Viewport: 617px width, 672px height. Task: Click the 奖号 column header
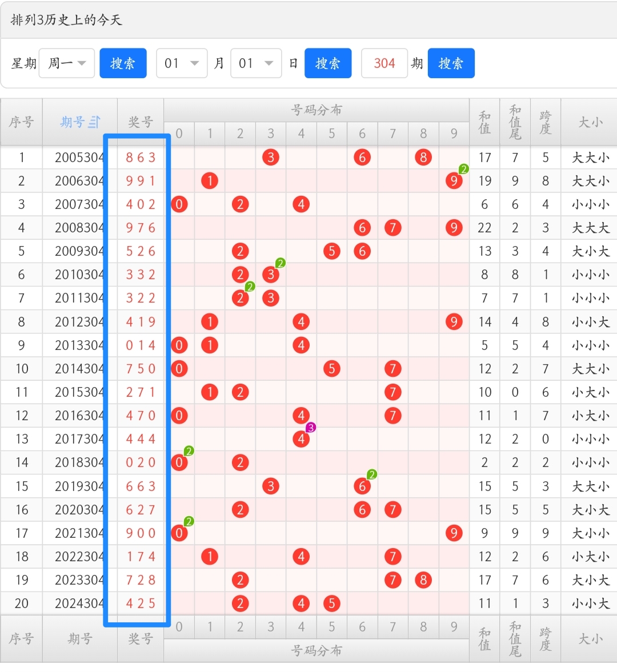pyautogui.click(x=140, y=121)
